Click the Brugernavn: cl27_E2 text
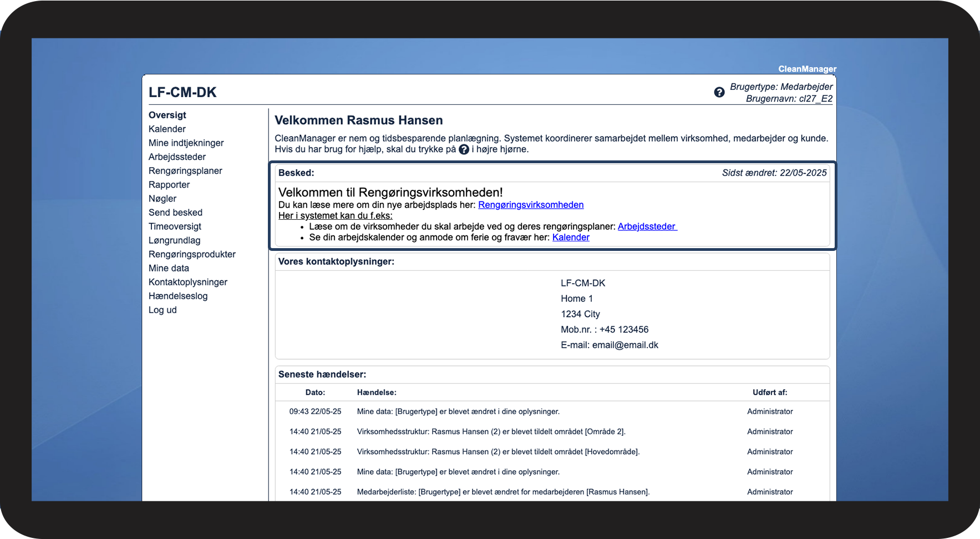 (789, 98)
